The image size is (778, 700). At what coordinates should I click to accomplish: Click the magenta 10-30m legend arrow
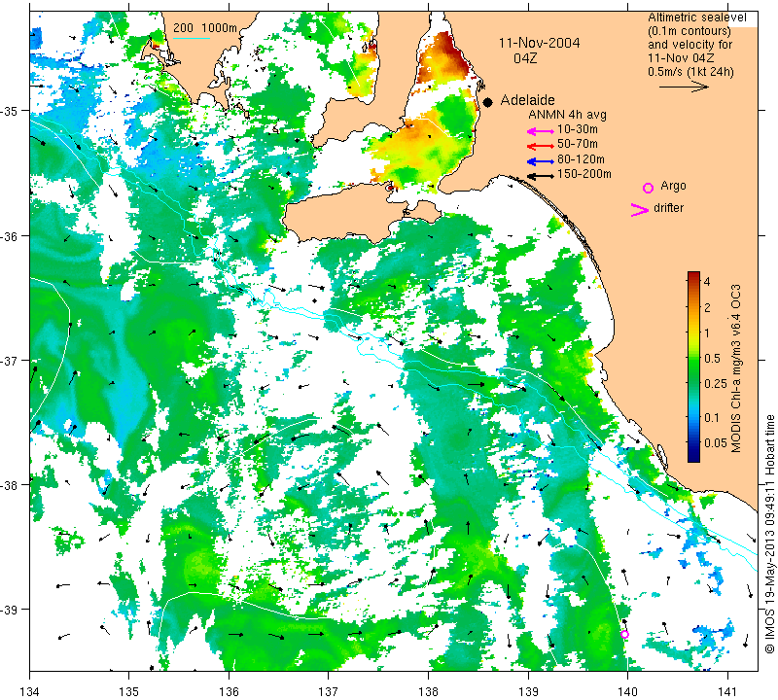point(541,131)
